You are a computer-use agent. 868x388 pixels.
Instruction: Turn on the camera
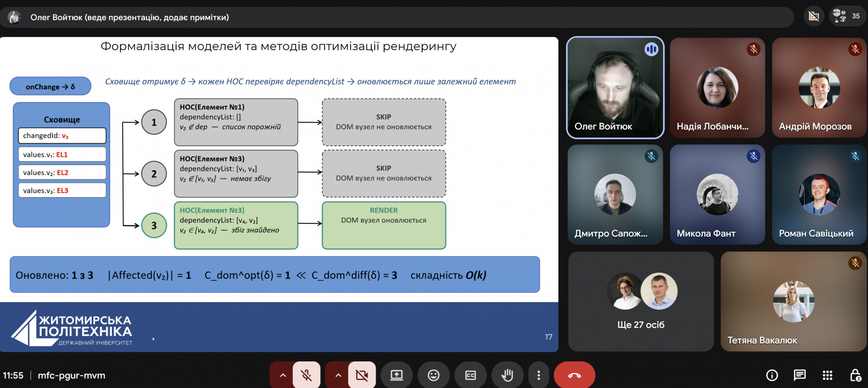[362, 375]
